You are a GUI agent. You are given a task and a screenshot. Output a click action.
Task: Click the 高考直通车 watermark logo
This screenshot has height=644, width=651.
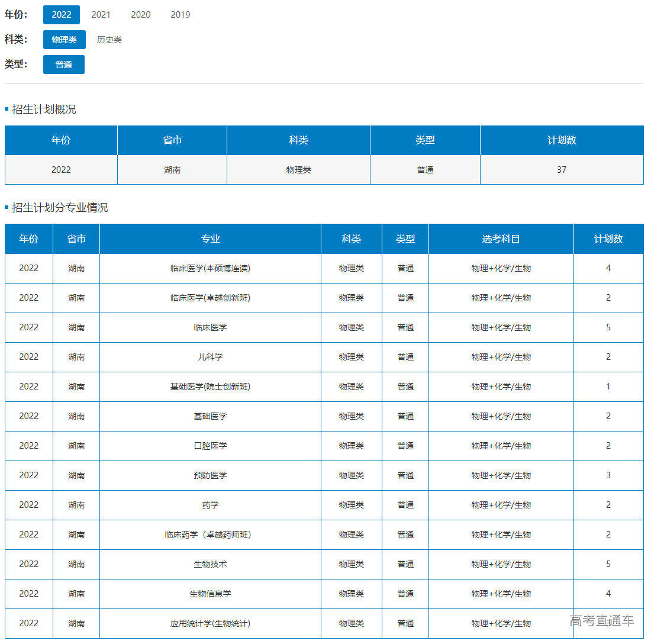pyautogui.click(x=601, y=620)
